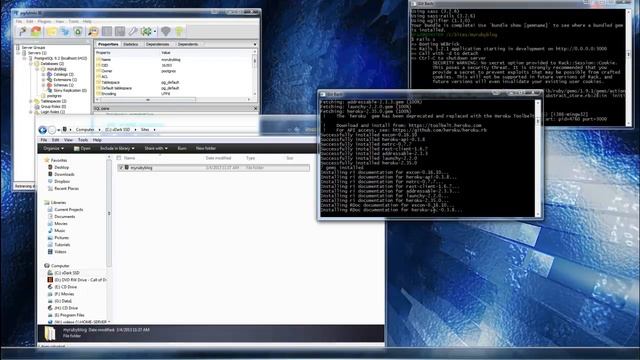This screenshot has height=360, width=640.
Task: Click the Explorer Back arrow button
Action: coord(42,130)
